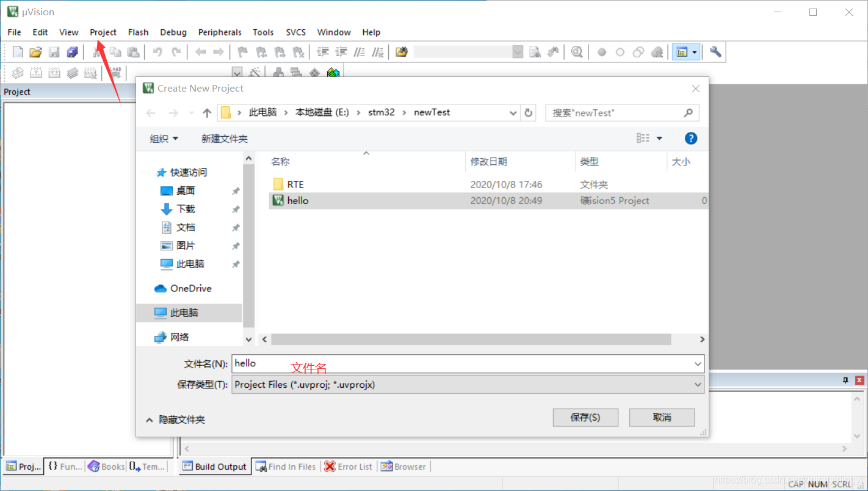The height and width of the screenshot is (491, 868).
Task: Click the Clear All Bookmarks icon
Action: pyautogui.click(x=298, y=52)
